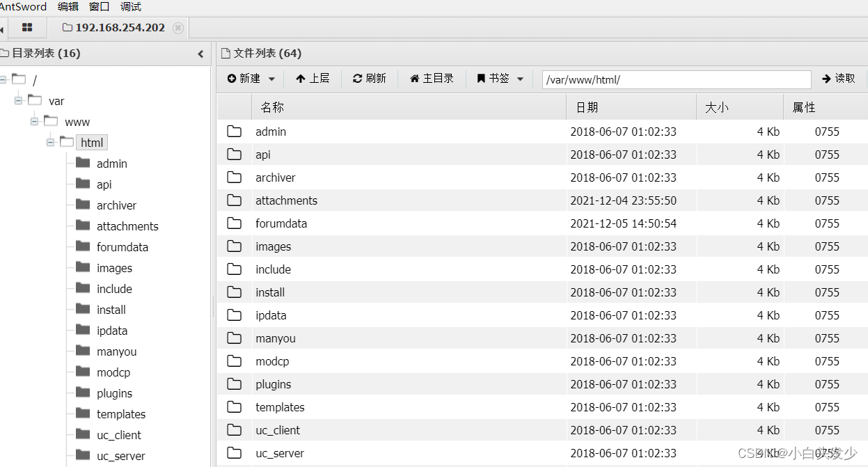The height and width of the screenshot is (467, 868).
Task: Select var in the directory tree
Action: [x=56, y=101]
